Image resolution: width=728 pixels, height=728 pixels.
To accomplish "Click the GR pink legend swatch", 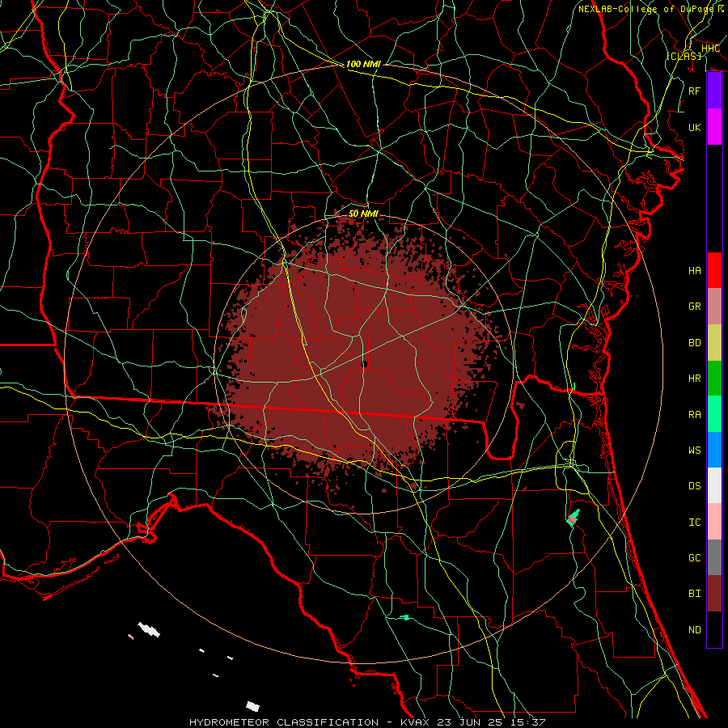I will [714, 307].
